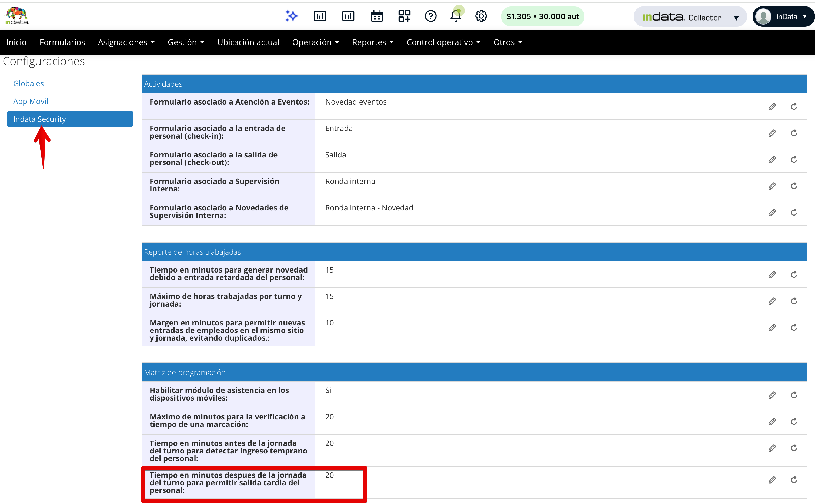Open Ubicación actual menu item
Screen dimensions: 815x504
click(x=248, y=42)
